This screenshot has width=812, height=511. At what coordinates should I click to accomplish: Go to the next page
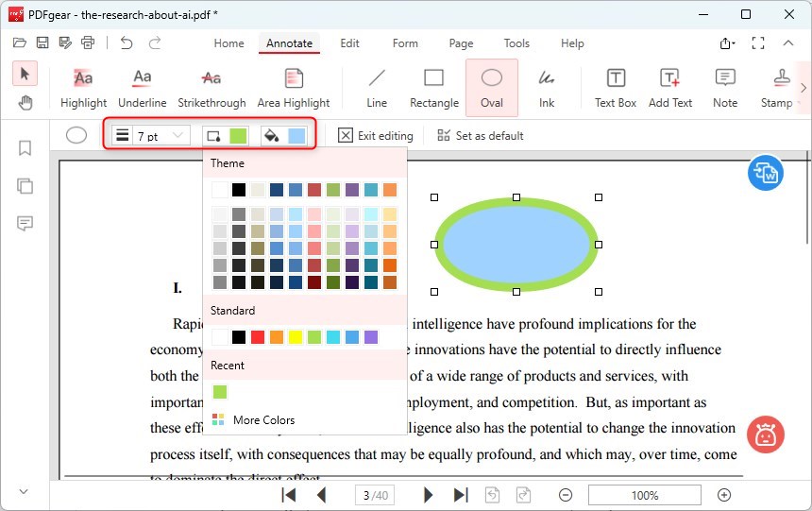pyautogui.click(x=428, y=495)
